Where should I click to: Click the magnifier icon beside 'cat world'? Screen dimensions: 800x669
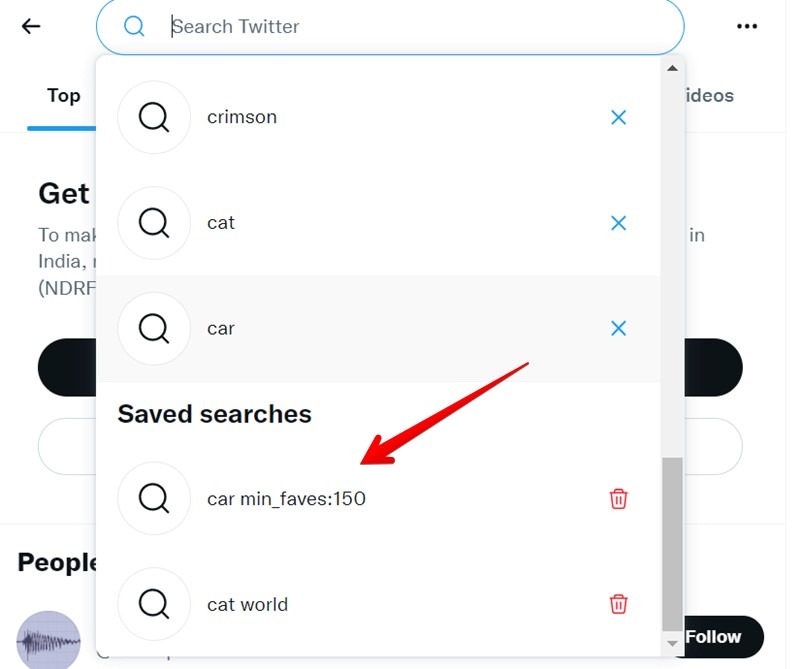(154, 604)
